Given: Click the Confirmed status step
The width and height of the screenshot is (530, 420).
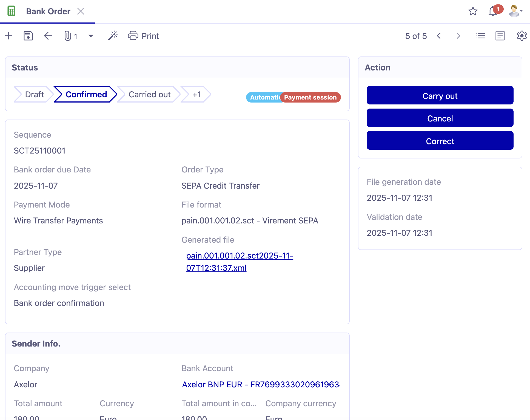Looking at the screenshot, I should [86, 94].
